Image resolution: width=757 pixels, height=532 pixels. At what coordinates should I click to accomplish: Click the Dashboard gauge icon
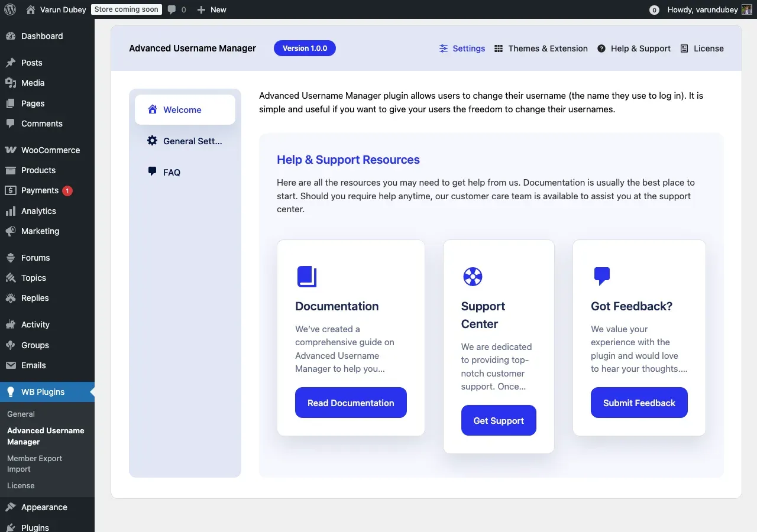coord(11,36)
